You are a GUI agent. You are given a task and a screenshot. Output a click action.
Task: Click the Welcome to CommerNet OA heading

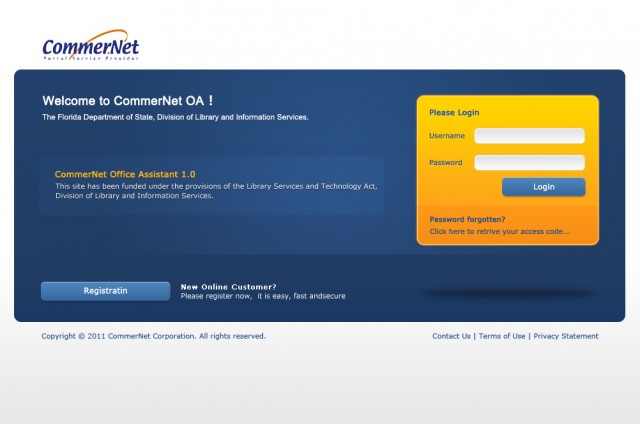tap(127, 101)
